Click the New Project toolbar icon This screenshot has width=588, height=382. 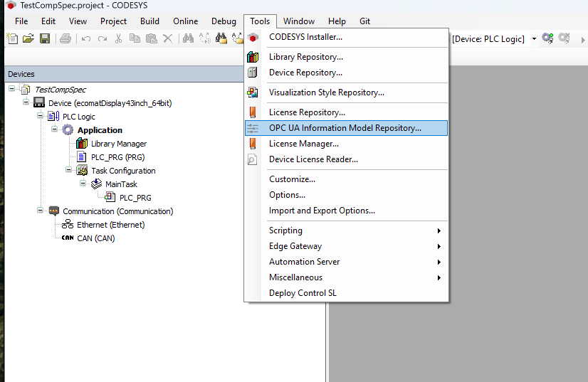pyautogui.click(x=12, y=38)
